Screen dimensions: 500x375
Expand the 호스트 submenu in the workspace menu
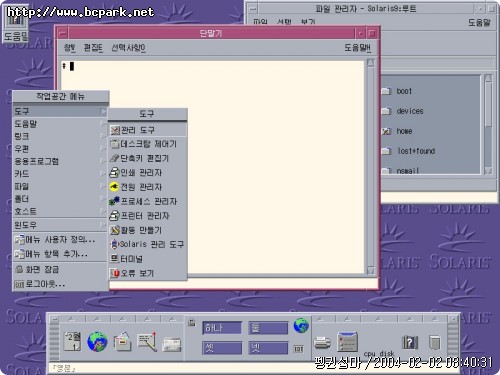pos(60,211)
